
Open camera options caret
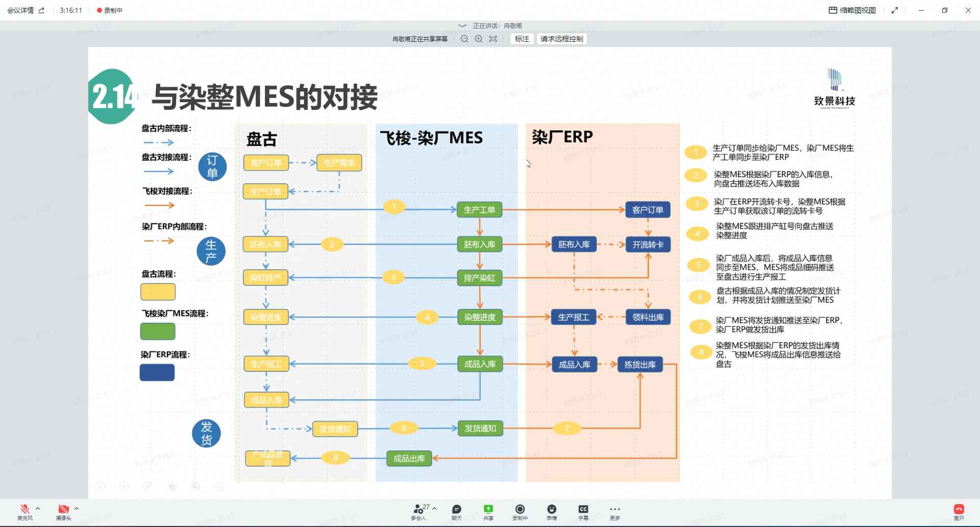pos(77,509)
